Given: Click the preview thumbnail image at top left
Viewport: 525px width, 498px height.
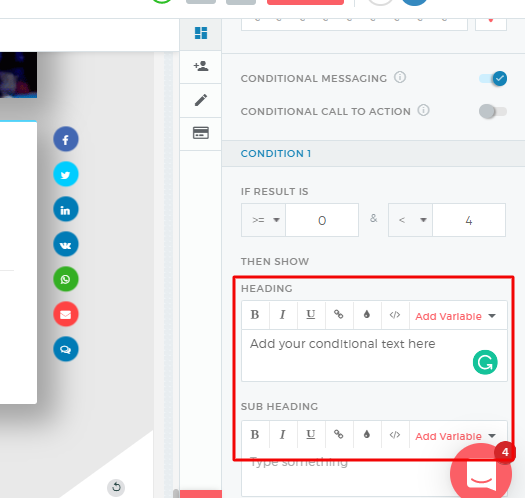Looking at the screenshot, I should pyautogui.click(x=18, y=75).
